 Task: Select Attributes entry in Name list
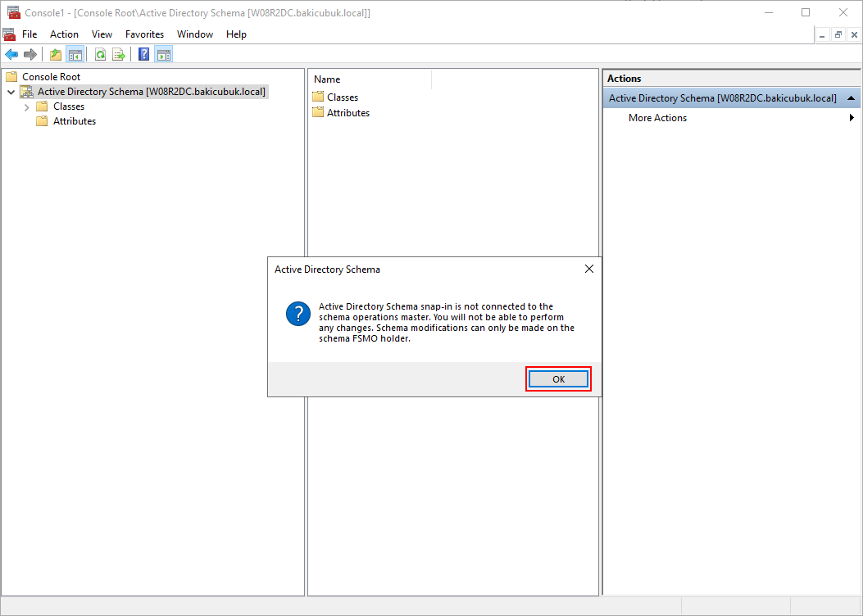tap(348, 112)
